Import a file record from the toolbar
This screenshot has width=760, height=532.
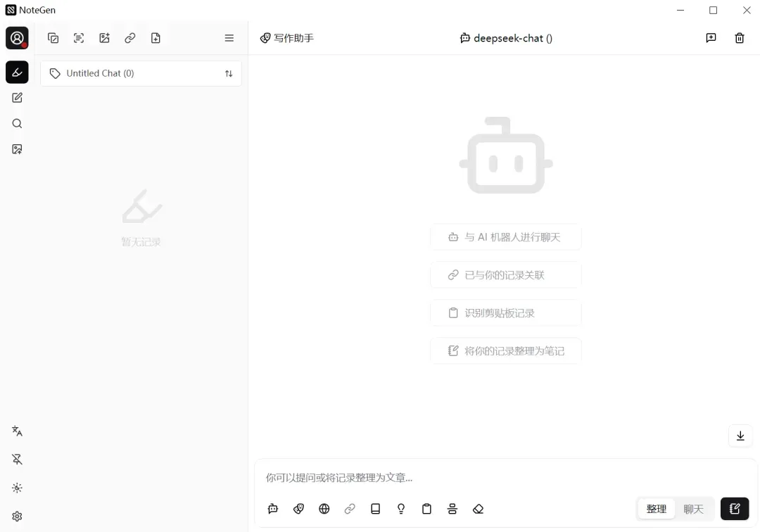click(156, 38)
